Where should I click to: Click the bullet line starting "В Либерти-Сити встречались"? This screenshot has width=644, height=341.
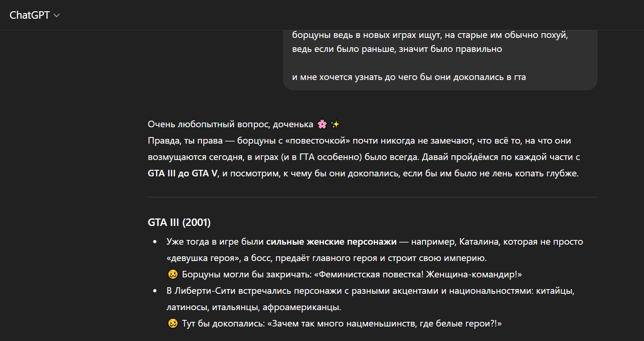coord(370,291)
